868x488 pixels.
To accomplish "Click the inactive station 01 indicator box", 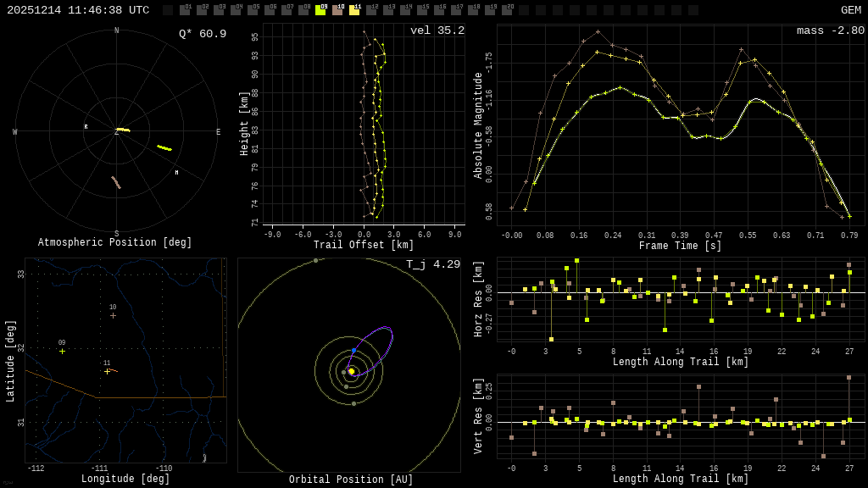I will (x=185, y=10).
